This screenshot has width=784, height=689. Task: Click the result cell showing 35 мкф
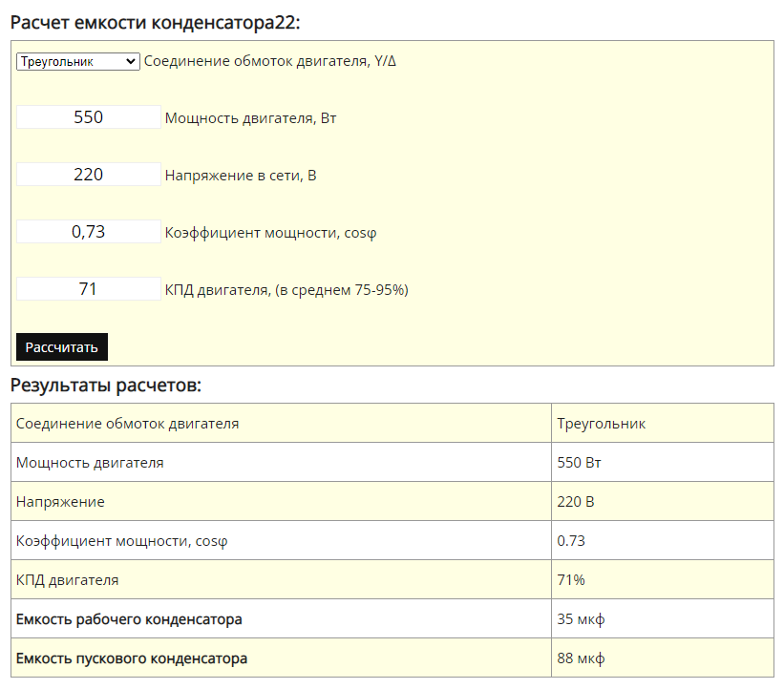pos(581,619)
